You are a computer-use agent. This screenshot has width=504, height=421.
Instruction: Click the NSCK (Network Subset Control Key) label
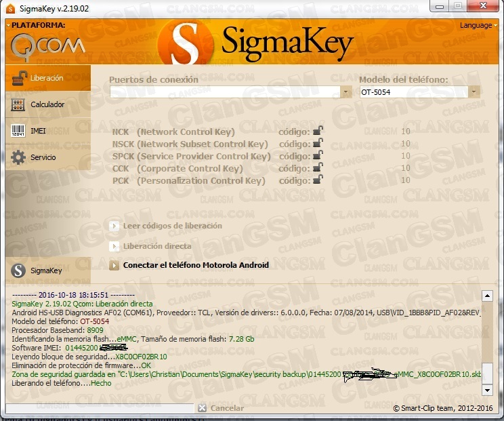pyautogui.click(x=190, y=144)
